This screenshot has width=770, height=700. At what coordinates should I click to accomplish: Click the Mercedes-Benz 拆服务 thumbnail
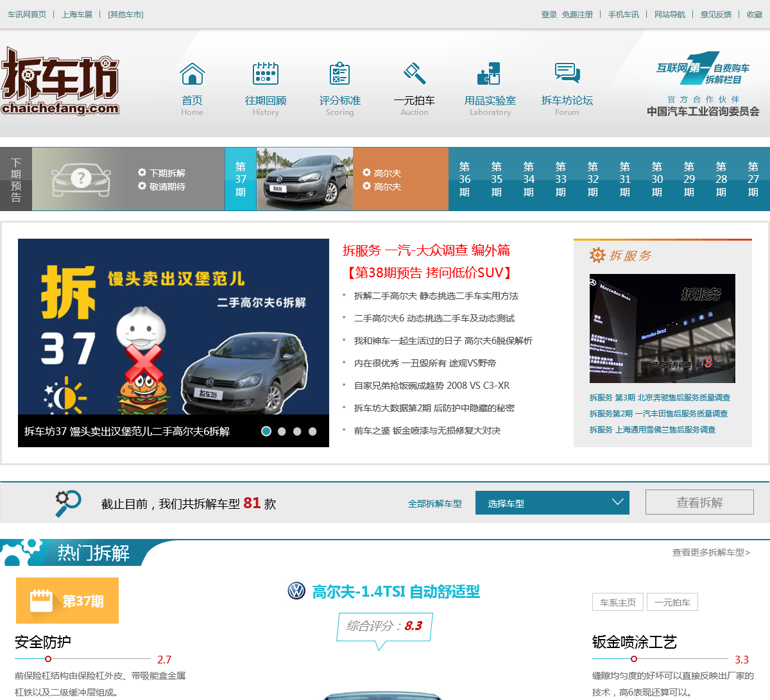click(x=662, y=329)
